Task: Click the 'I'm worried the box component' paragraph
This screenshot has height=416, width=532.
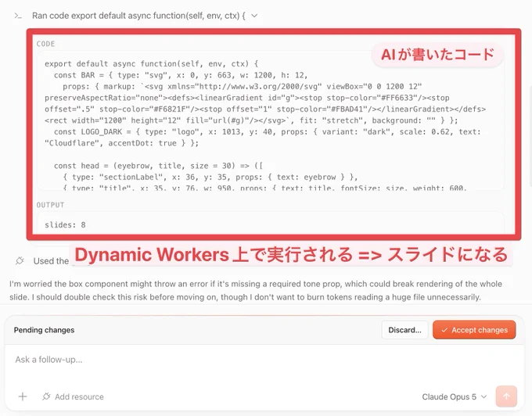Action: pos(256,290)
